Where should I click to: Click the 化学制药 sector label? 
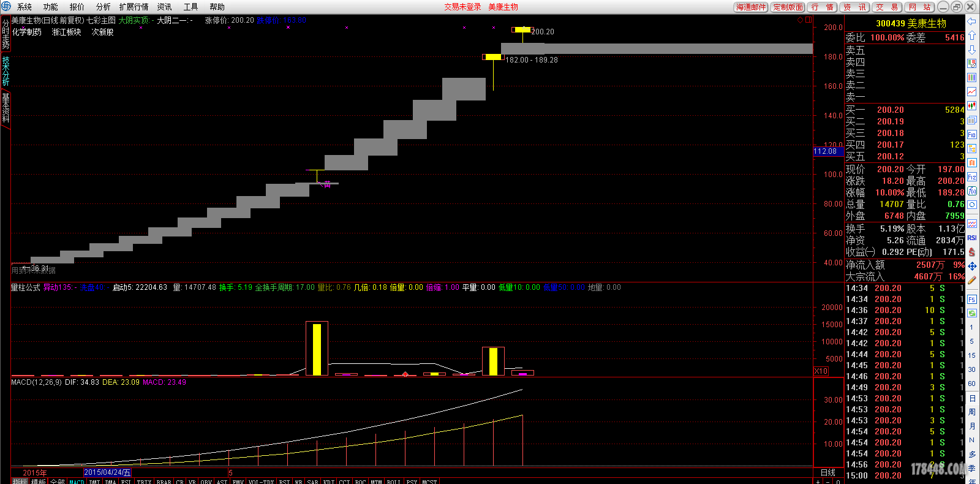(x=27, y=32)
